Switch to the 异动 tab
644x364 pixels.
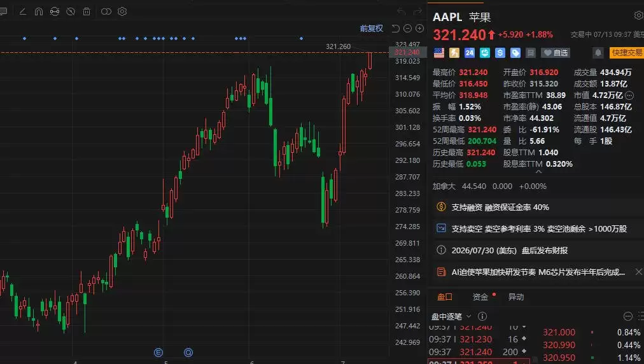click(x=516, y=297)
